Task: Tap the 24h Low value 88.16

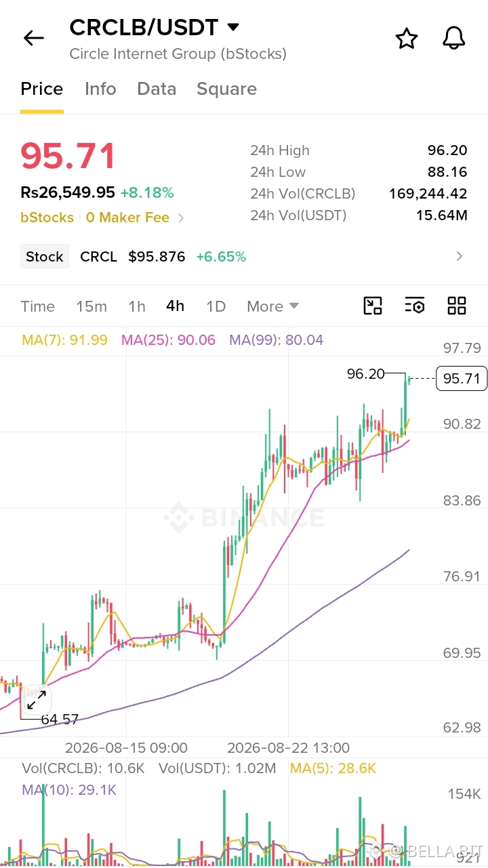Action: tap(447, 172)
